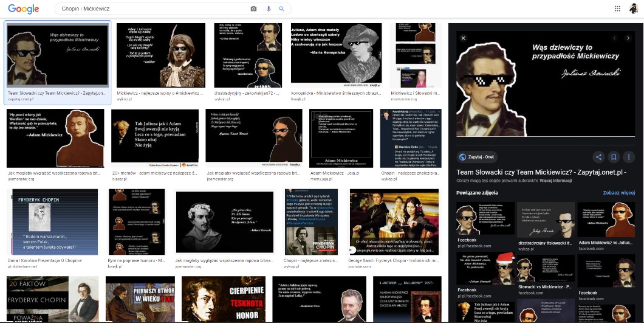The width and height of the screenshot is (644, 323).
Task: Open search by image camera icon
Action: pos(254,9)
